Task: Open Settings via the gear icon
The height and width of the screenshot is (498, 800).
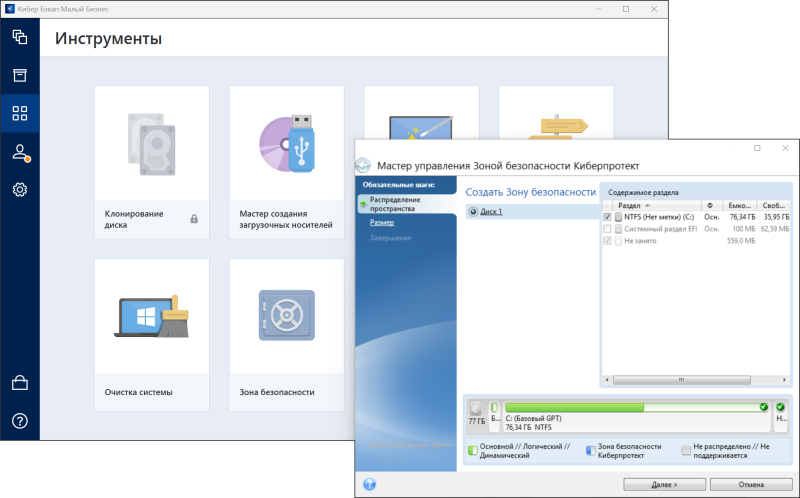Action: (x=19, y=189)
